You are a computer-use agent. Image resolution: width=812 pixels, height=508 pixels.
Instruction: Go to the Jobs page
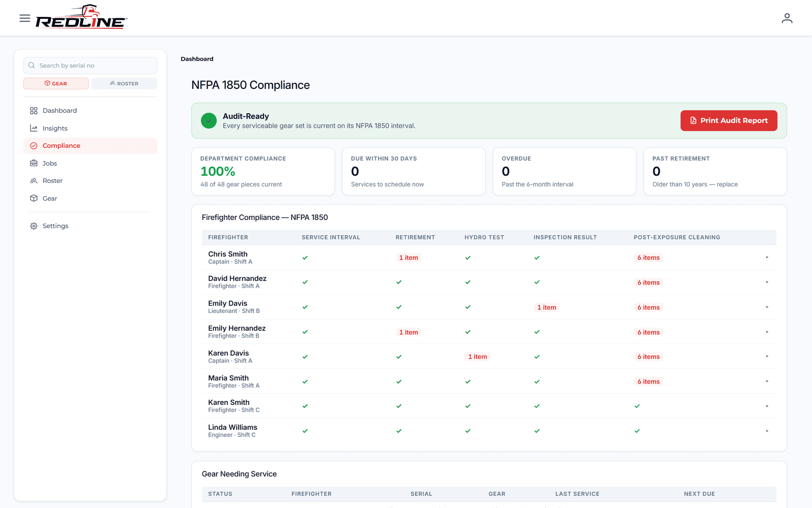pyautogui.click(x=90, y=163)
